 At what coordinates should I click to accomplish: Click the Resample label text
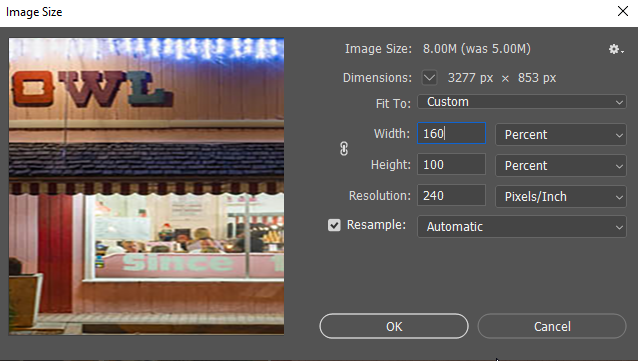376,225
